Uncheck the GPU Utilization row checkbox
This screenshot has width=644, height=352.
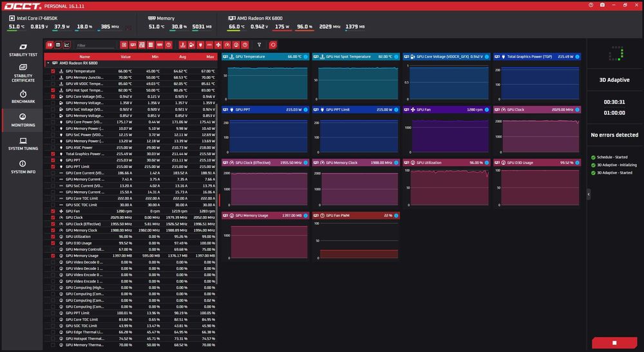tap(53, 236)
